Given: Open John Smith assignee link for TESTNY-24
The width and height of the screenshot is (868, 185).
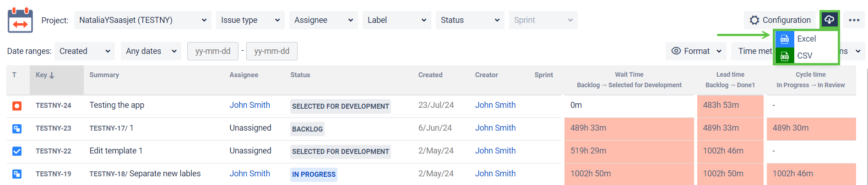Looking at the screenshot, I should pyautogui.click(x=250, y=105).
